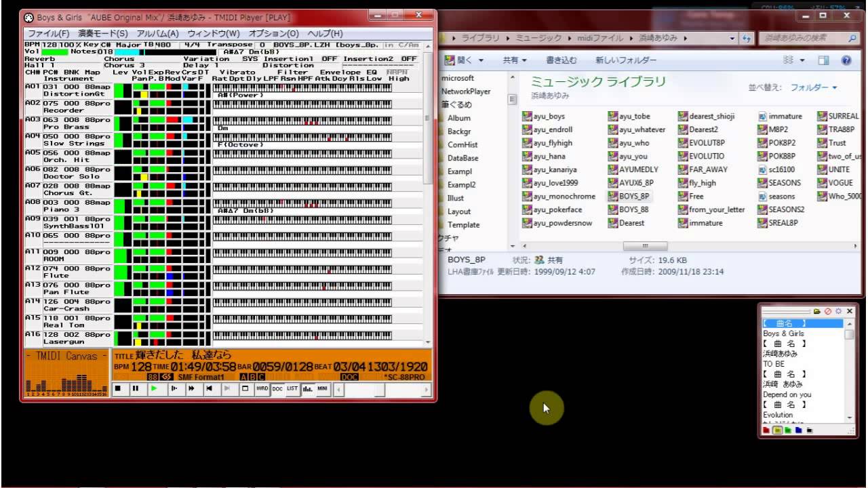
Task: Open the オプション(O) menu
Action: [x=273, y=33]
